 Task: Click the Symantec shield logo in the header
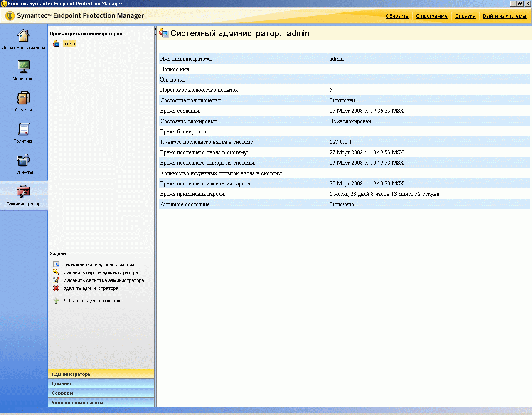(x=10, y=16)
